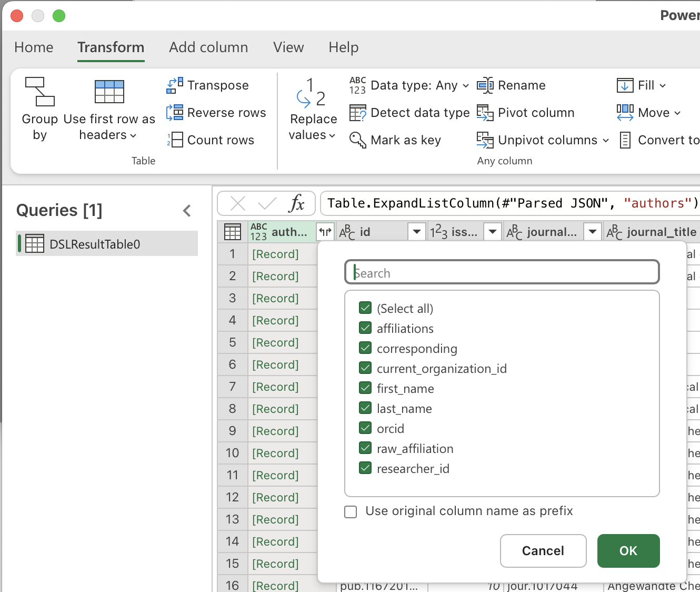
Task: Click the expand icon on the authors column header
Action: tap(325, 232)
